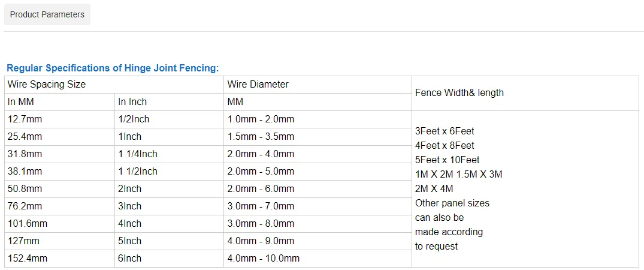Select the 1/2Inch cell
Image resolution: width=644 pixels, height=270 pixels.
click(x=134, y=119)
